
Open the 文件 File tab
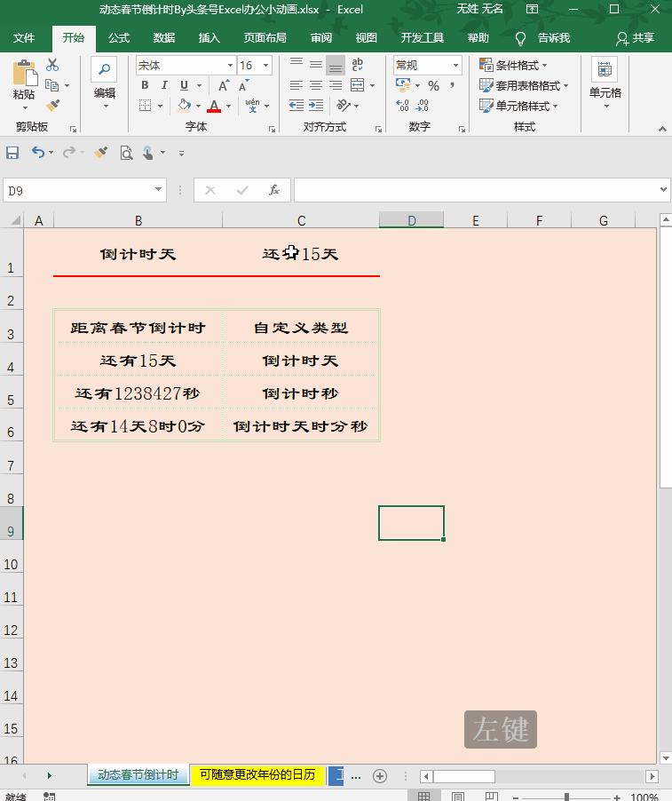pyautogui.click(x=24, y=38)
